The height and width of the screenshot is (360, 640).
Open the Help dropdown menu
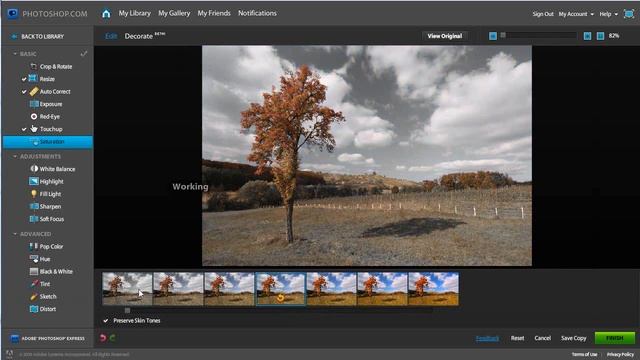tap(608, 14)
